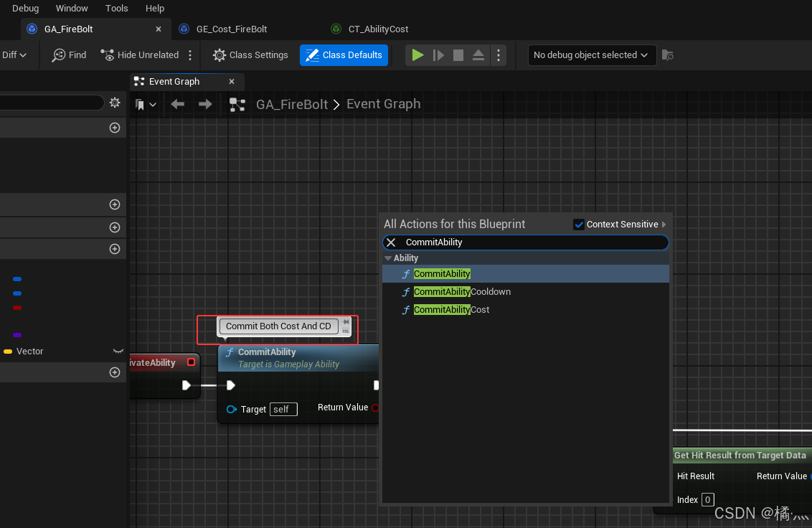Screen dimensions: 812x528
Task: Close the Event Graph tab
Action: coord(232,81)
